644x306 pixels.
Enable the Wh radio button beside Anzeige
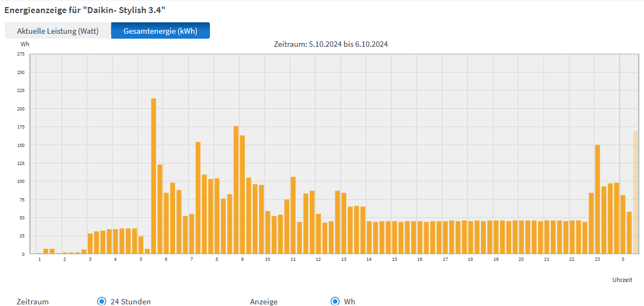(x=335, y=301)
